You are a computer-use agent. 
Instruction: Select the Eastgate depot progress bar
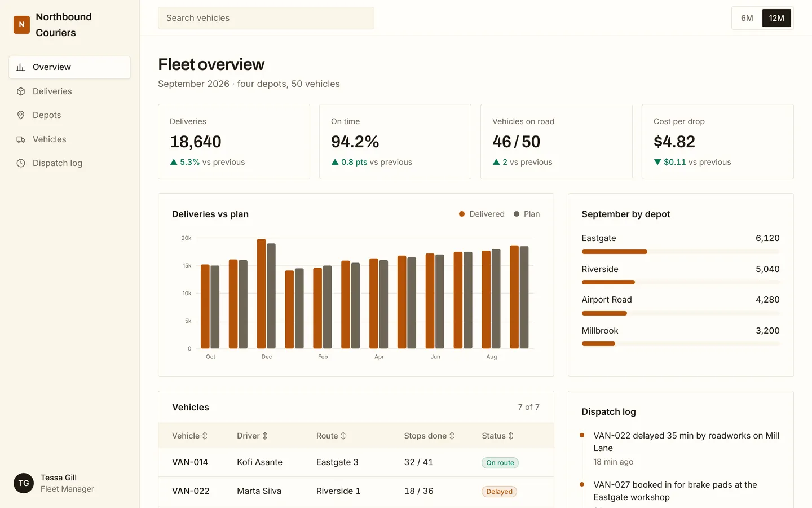coord(681,252)
